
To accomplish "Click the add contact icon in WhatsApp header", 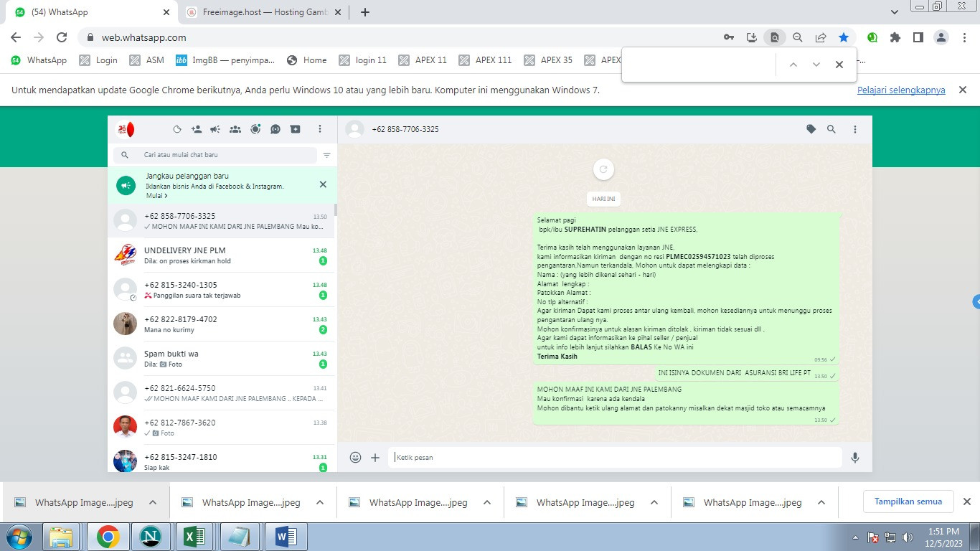I will tap(197, 129).
